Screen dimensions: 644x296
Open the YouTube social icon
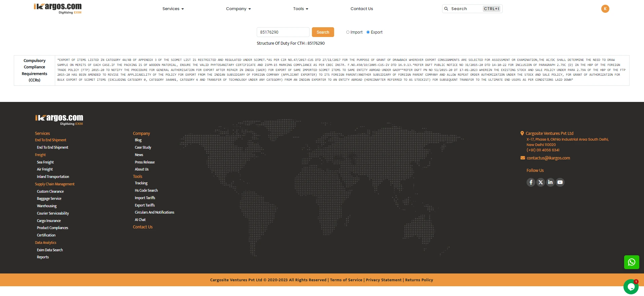pyautogui.click(x=560, y=182)
